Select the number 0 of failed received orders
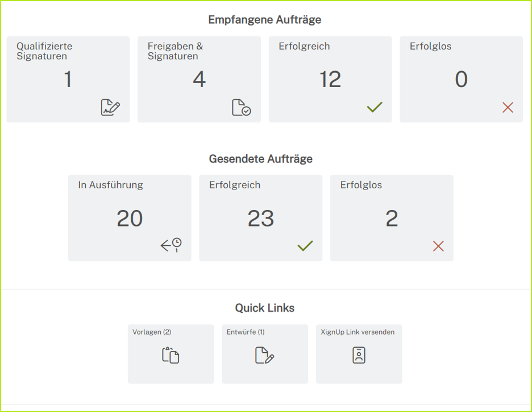Viewport: 532px width, 412px height. click(461, 80)
